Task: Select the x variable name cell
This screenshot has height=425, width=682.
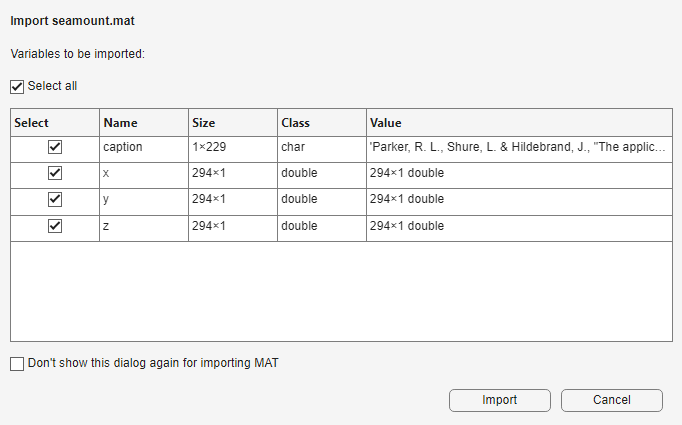Action: click(x=106, y=173)
